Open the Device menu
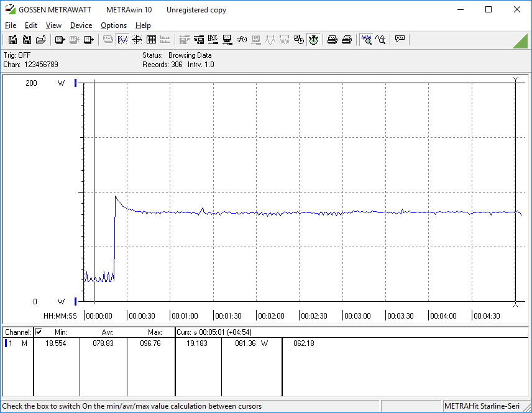 (x=81, y=25)
